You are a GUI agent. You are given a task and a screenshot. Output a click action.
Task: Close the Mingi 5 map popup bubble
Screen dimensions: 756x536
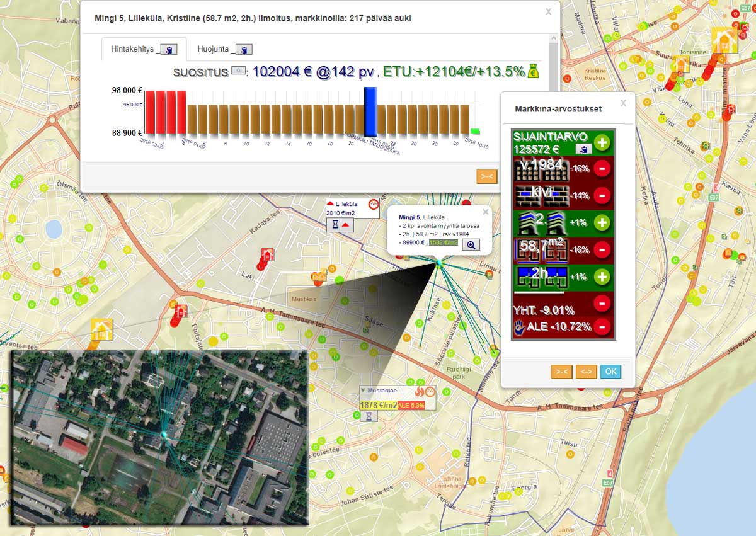485,212
